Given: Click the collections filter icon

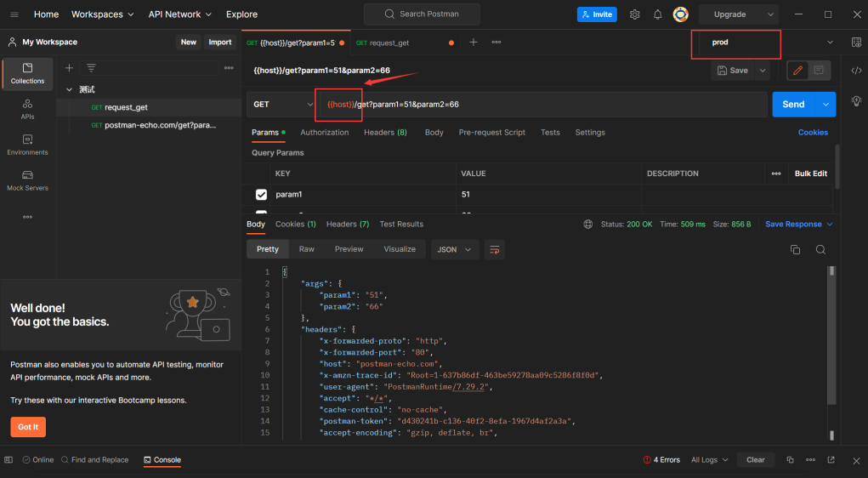Looking at the screenshot, I should (x=91, y=67).
